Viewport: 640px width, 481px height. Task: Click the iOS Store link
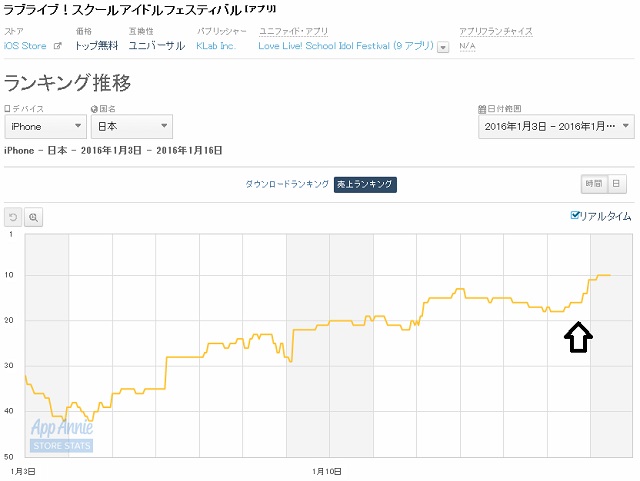[x=25, y=46]
